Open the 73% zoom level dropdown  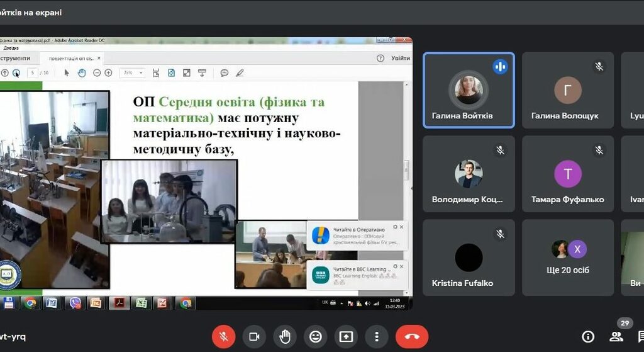(x=132, y=73)
